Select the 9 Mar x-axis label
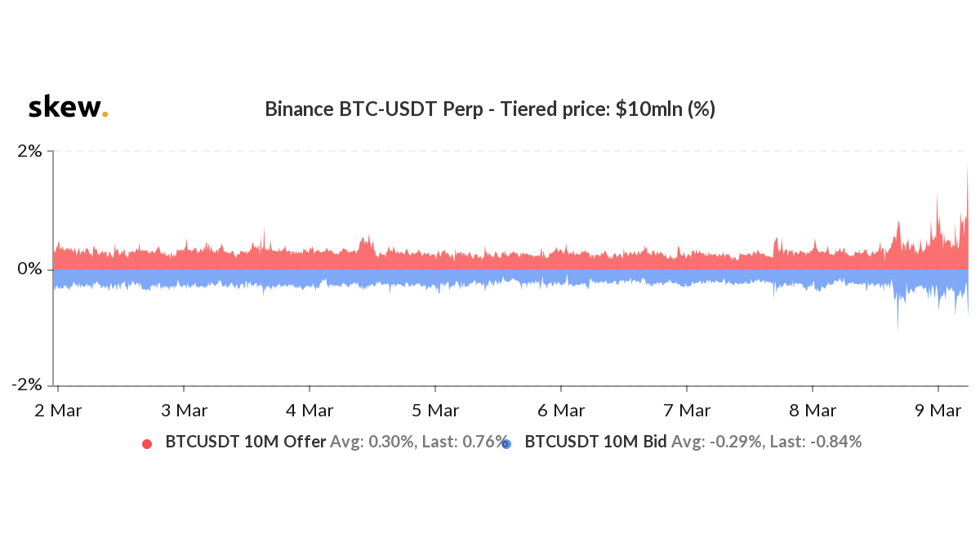980x547 pixels. pyautogui.click(x=938, y=410)
